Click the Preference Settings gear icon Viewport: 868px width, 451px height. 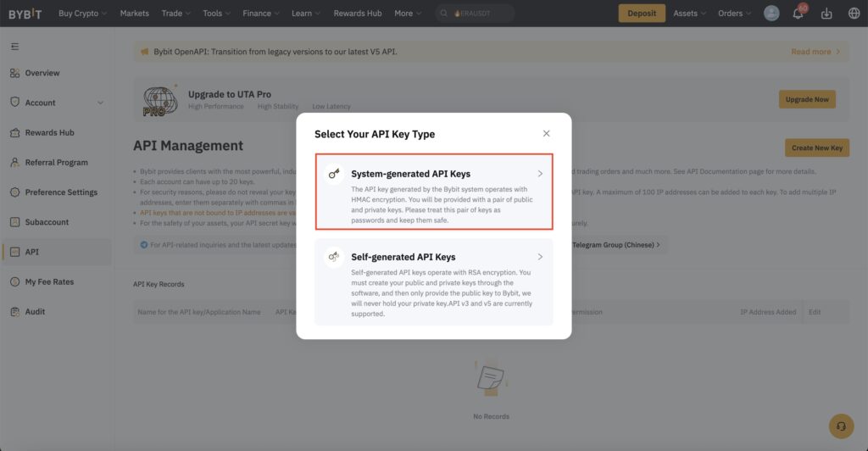point(15,192)
